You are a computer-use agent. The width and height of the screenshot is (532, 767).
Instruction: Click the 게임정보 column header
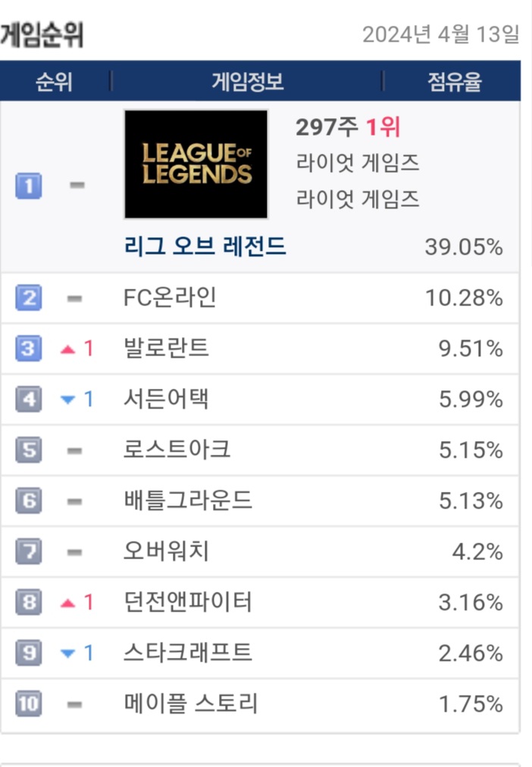pyautogui.click(x=247, y=82)
